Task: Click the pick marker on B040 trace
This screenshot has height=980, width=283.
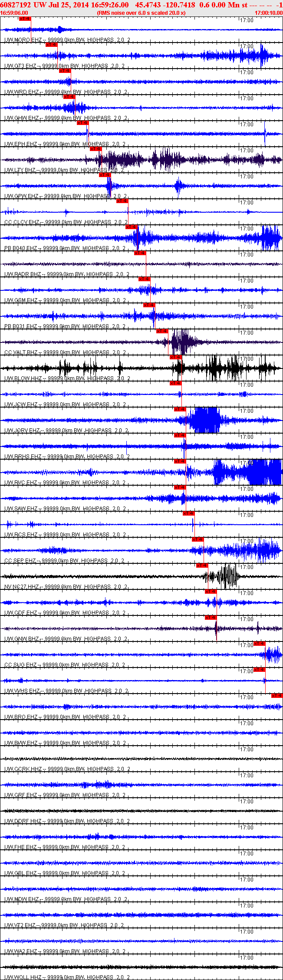Action: coord(131,227)
